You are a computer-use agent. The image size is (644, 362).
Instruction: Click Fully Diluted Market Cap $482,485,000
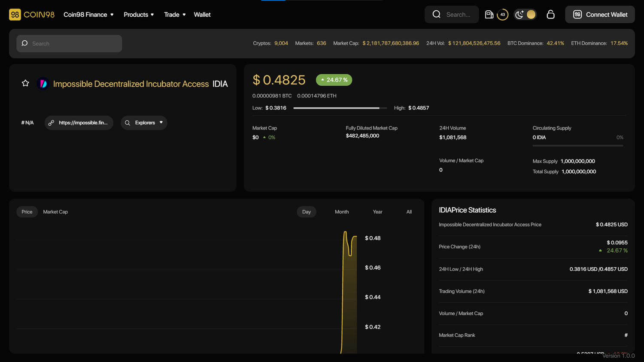click(x=362, y=136)
